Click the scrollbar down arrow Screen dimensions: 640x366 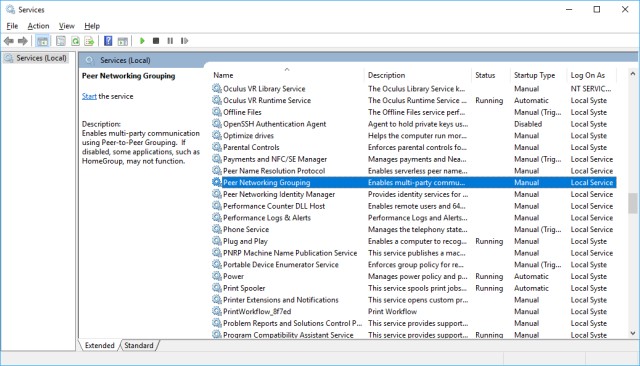(x=633, y=333)
